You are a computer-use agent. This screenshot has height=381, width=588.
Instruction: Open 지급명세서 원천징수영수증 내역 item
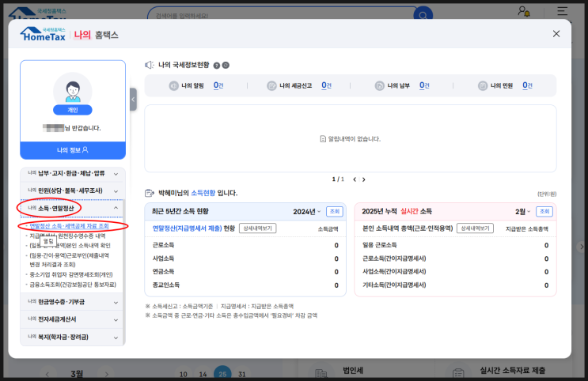tap(67, 236)
